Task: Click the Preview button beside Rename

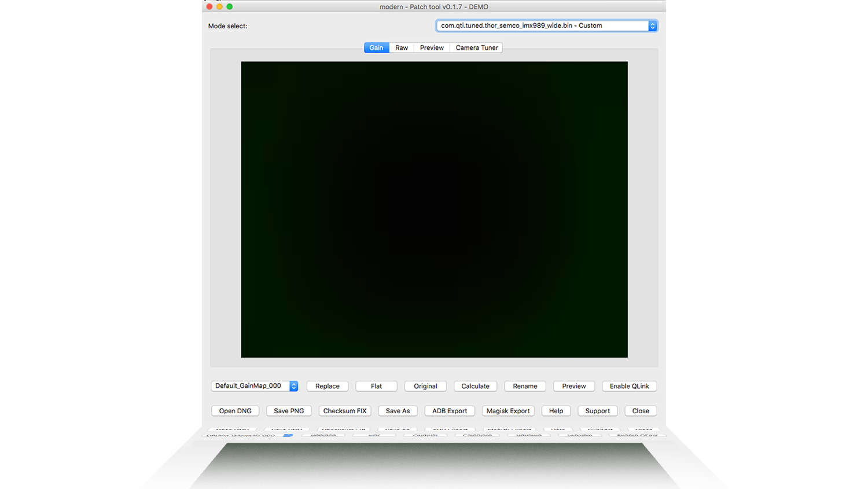Action: [x=573, y=387]
